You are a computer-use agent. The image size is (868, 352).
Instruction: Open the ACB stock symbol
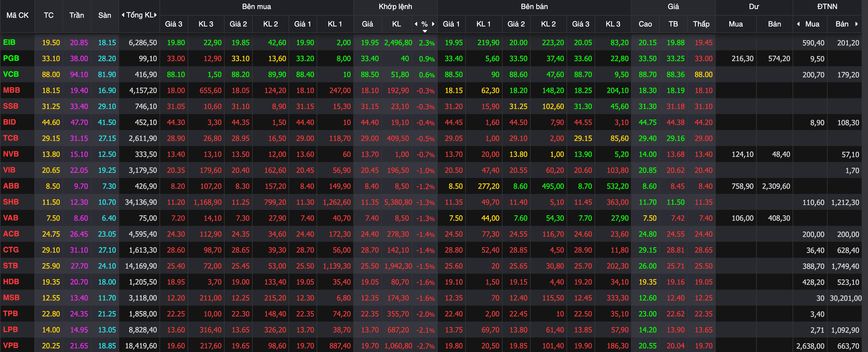11,234
